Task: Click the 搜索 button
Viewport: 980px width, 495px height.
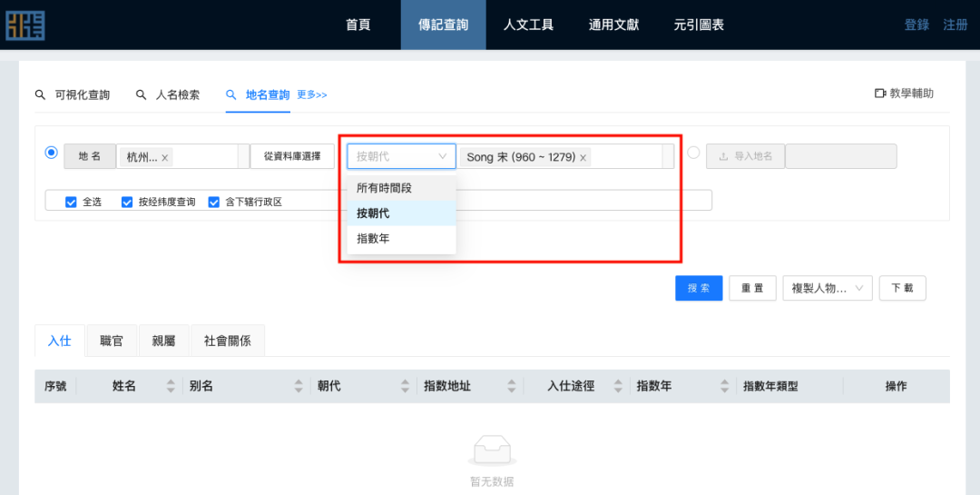Action: click(x=699, y=288)
